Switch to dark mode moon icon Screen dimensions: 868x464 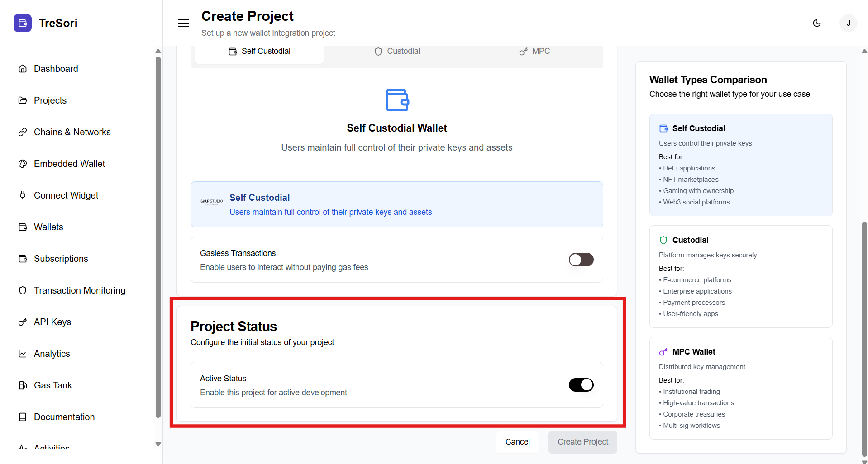click(x=817, y=23)
